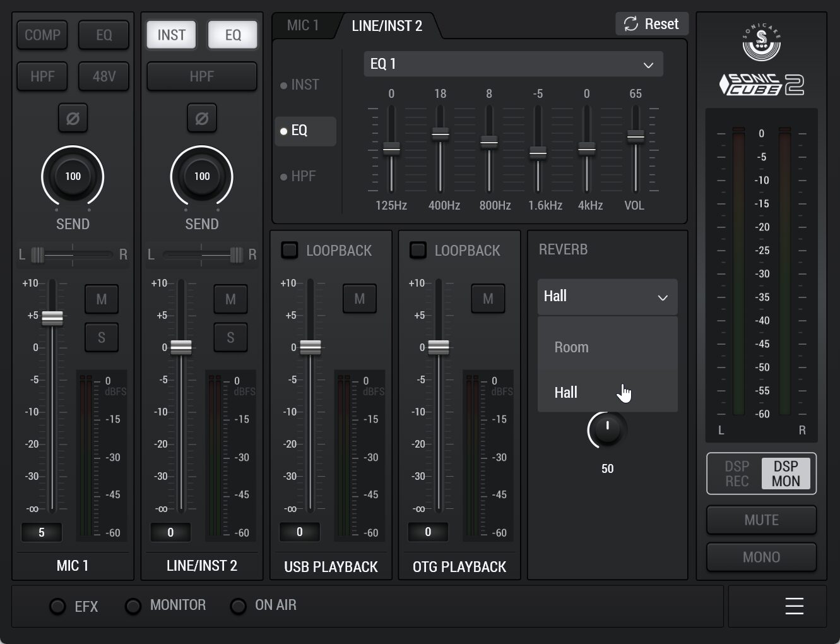
Task: Enable 48V phantom power
Action: [104, 76]
